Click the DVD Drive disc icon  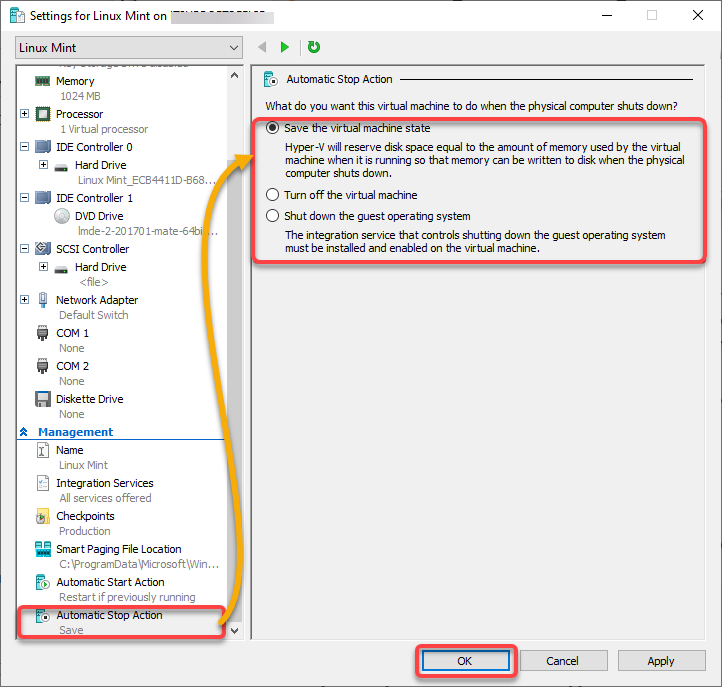tap(62, 216)
